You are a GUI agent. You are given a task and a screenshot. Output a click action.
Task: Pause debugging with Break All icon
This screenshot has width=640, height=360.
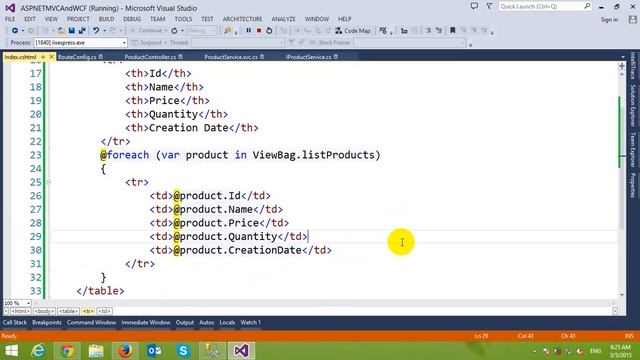[x=248, y=31]
